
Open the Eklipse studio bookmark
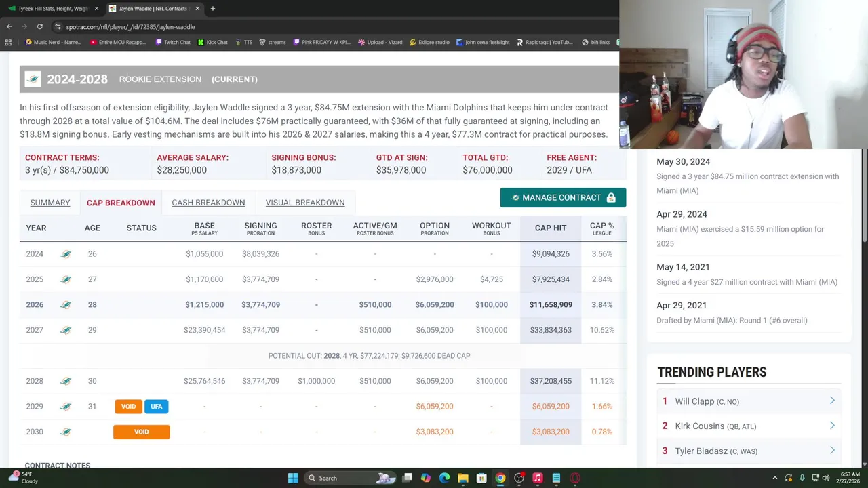(429, 42)
